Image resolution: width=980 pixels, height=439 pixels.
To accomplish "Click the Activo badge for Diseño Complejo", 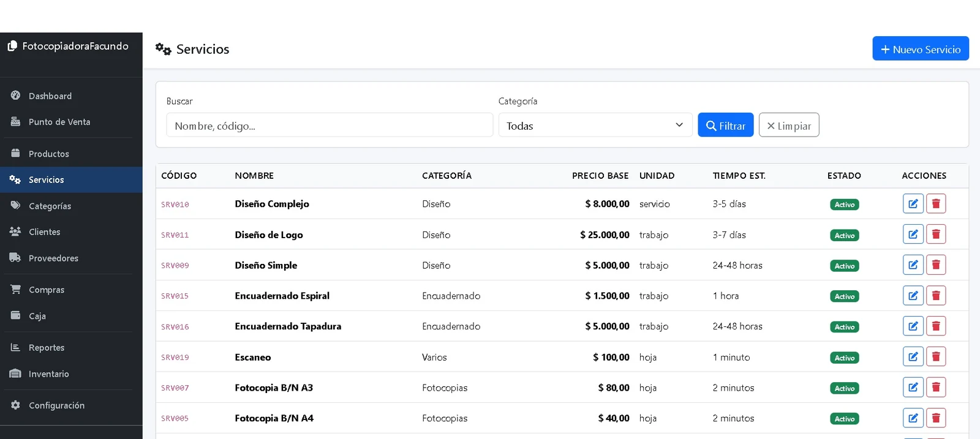I will click(844, 204).
